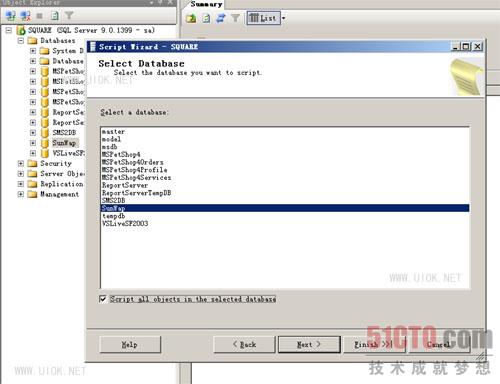Click the Replication folder icon
Image resolution: width=500 pixels, height=384 pixels.
pyautogui.click(x=32, y=184)
